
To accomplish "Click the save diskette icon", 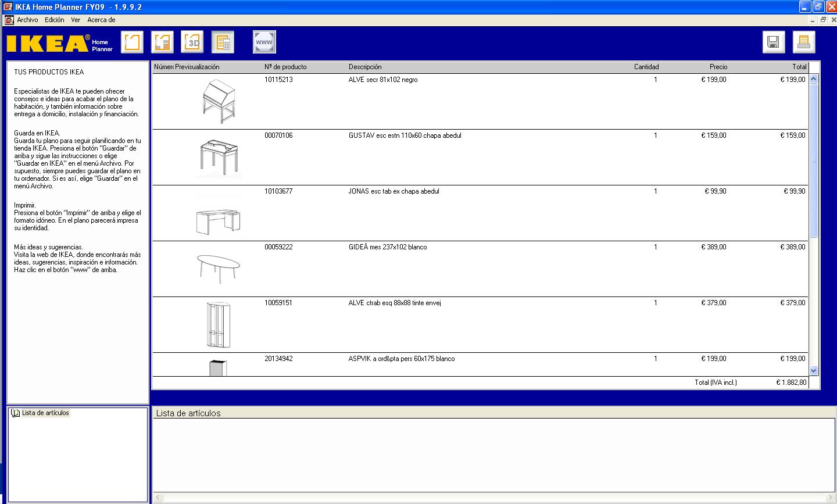I will coord(774,42).
